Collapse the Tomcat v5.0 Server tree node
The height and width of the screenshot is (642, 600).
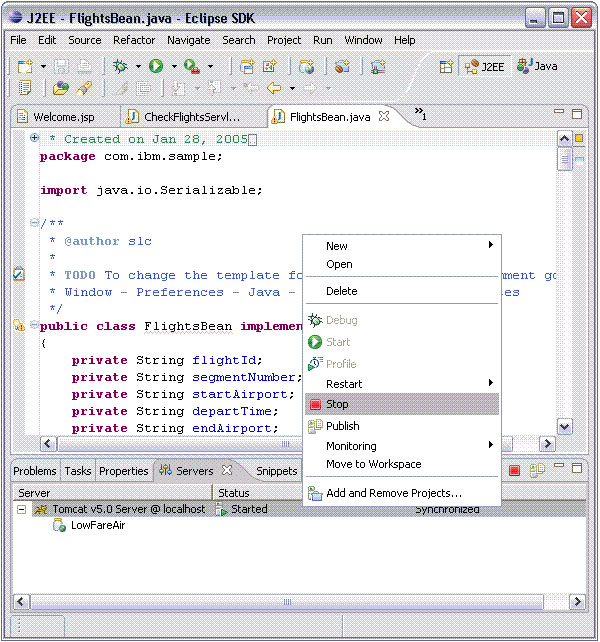21,509
